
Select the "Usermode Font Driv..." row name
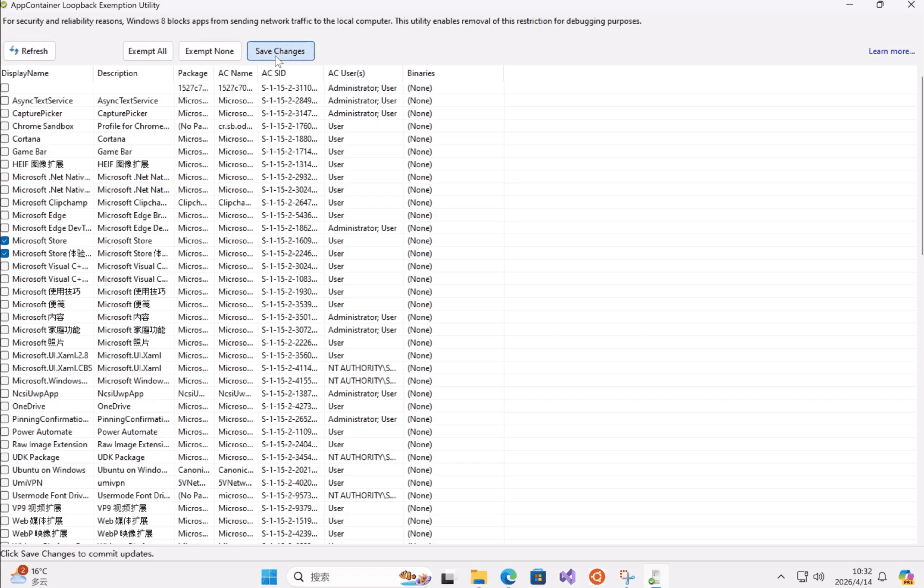point(50,495)
